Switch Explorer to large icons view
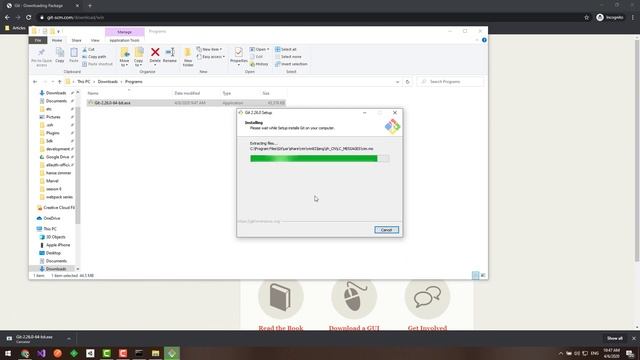The width and height of the screenshot is (640, 360). click(x=483, y=276)
